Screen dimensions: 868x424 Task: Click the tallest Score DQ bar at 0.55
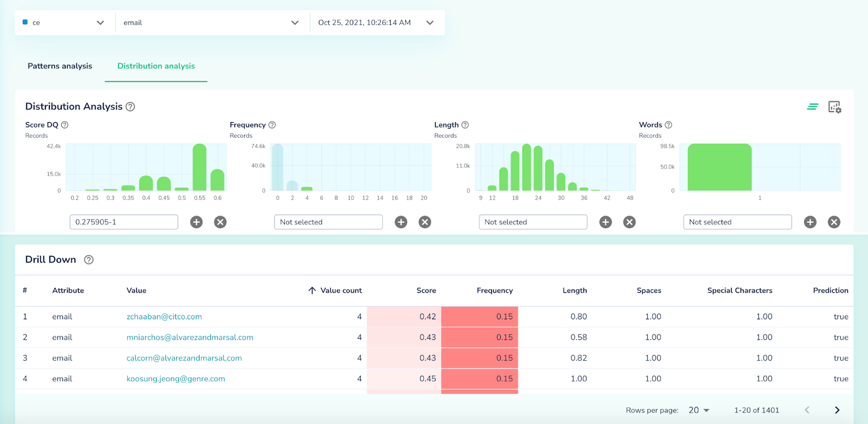click(200, 167)
